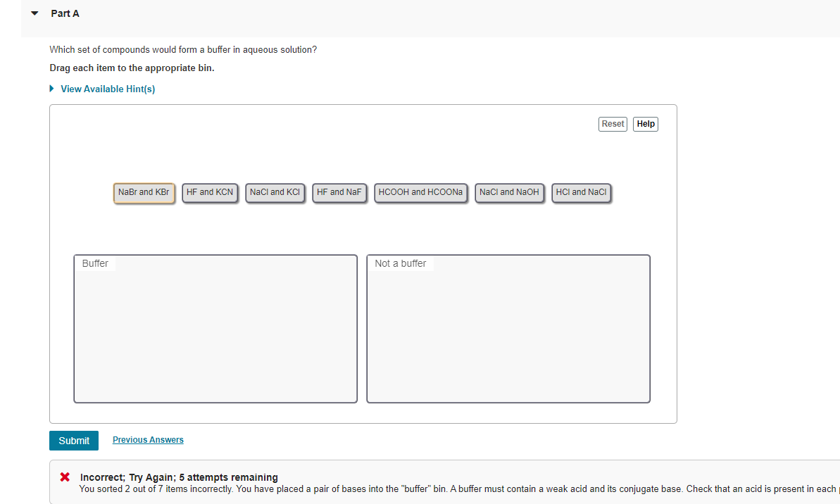Click the Part A header label
Screen dimensions: 840x504
(65, 13)
